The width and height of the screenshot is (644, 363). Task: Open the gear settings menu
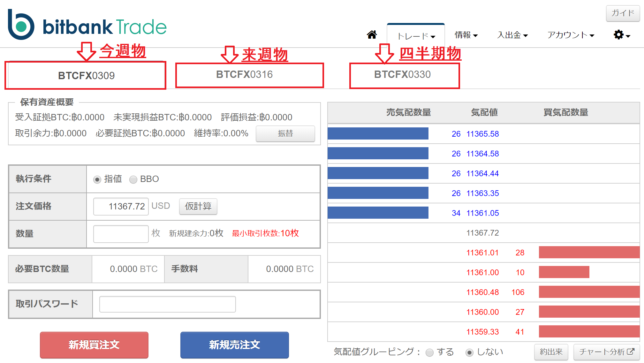622,35
